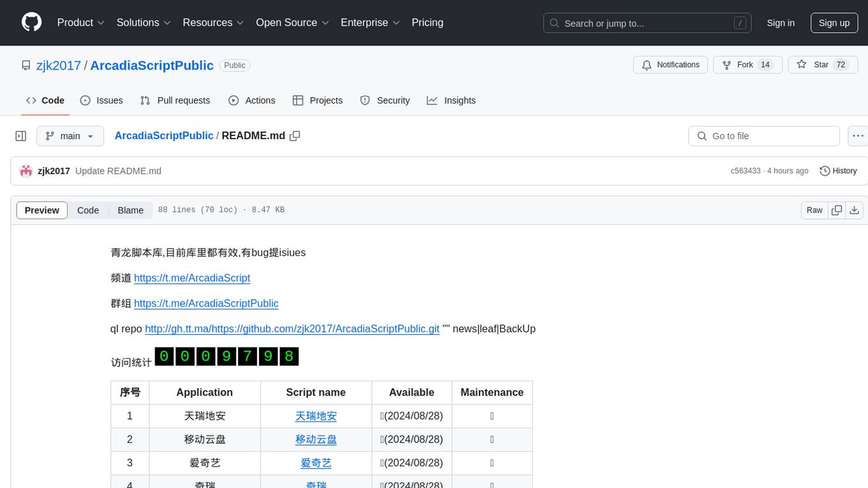Click the Sign in link
Screen dimensions: 868x488
click(x=781, y=23)
